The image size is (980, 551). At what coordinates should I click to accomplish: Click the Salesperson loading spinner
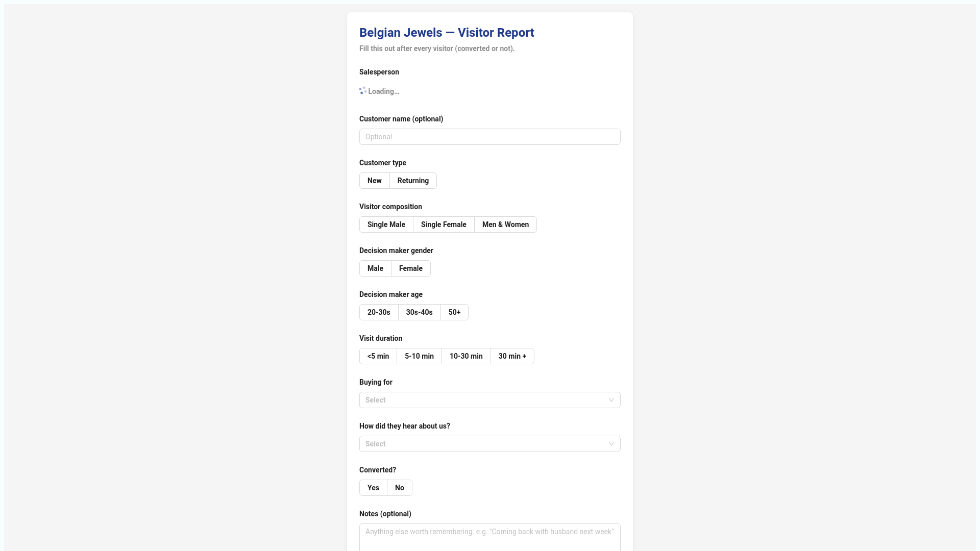[x=363, y=91]
